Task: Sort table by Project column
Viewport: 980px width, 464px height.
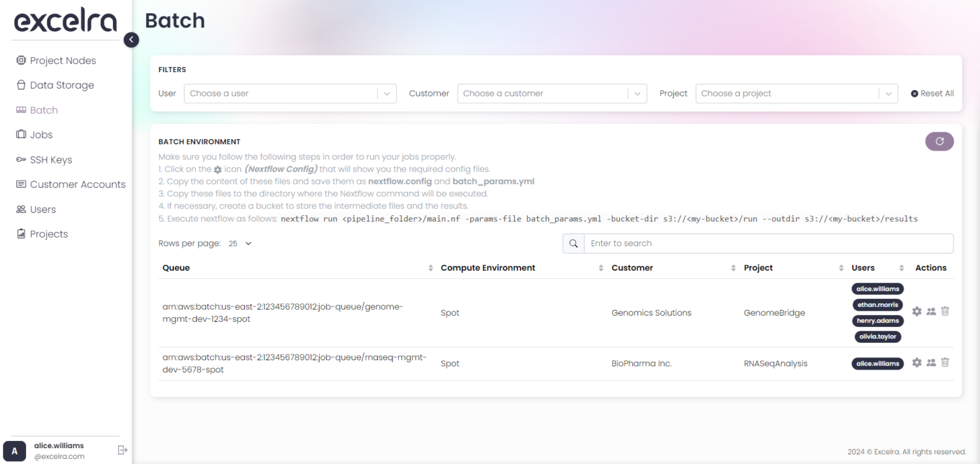Action: [x=842, y=268]
